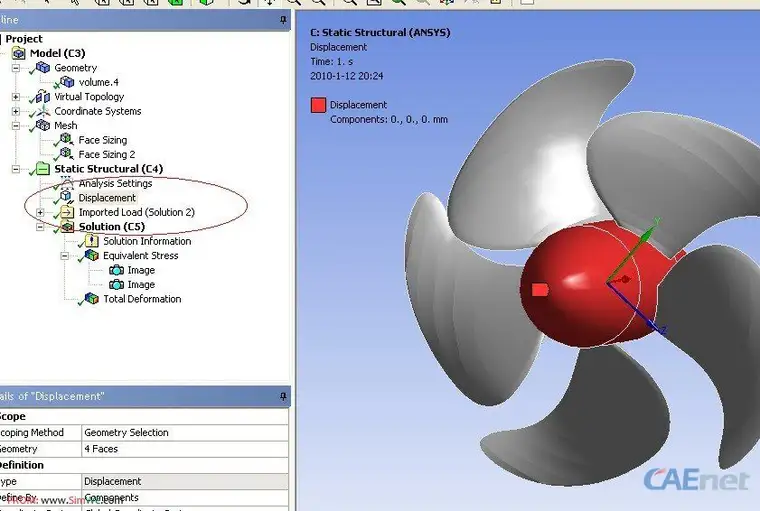The image size is (760, 511).
Task: Click the Project root label
Action: click(x=24, y=39)
